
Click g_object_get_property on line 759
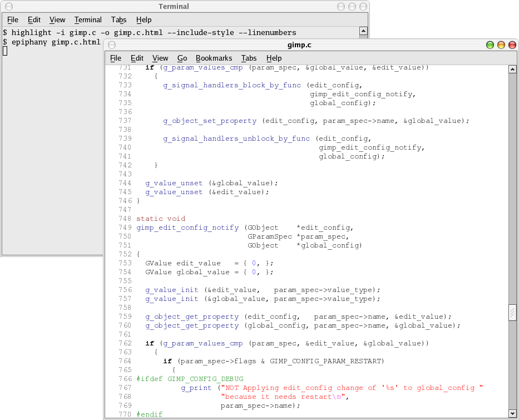pos(192,317)
